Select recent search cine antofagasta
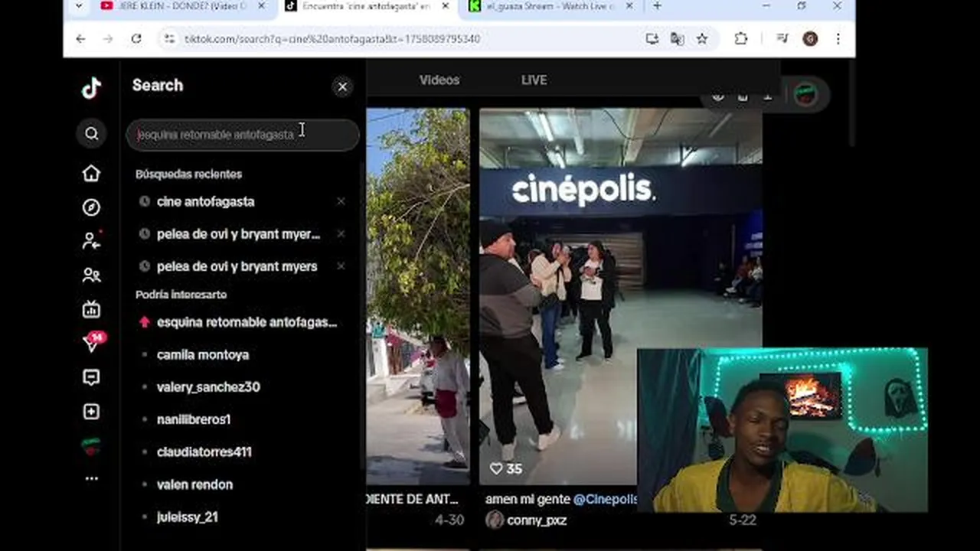This screenshot has width=980, height=551. point(205,202)
